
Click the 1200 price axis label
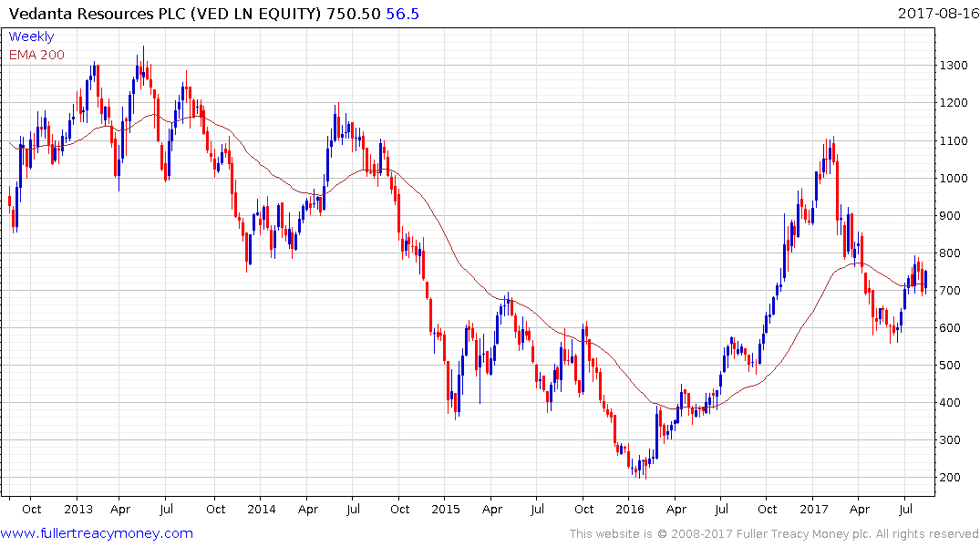[954, 103]
